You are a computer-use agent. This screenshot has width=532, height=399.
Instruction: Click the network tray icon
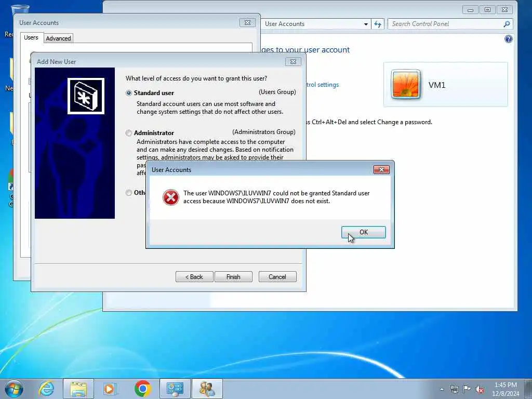pyautogui.click(x=454, y=389)
